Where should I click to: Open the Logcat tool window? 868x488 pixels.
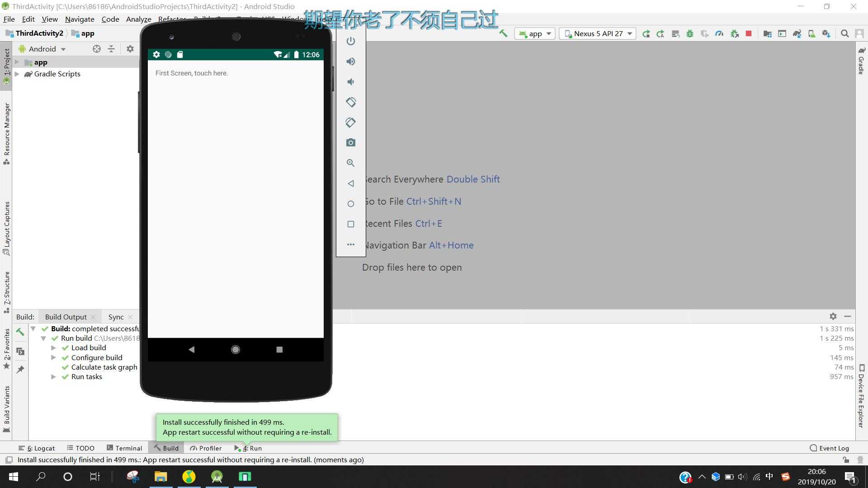pyautogui.click(x=37, y=448)
